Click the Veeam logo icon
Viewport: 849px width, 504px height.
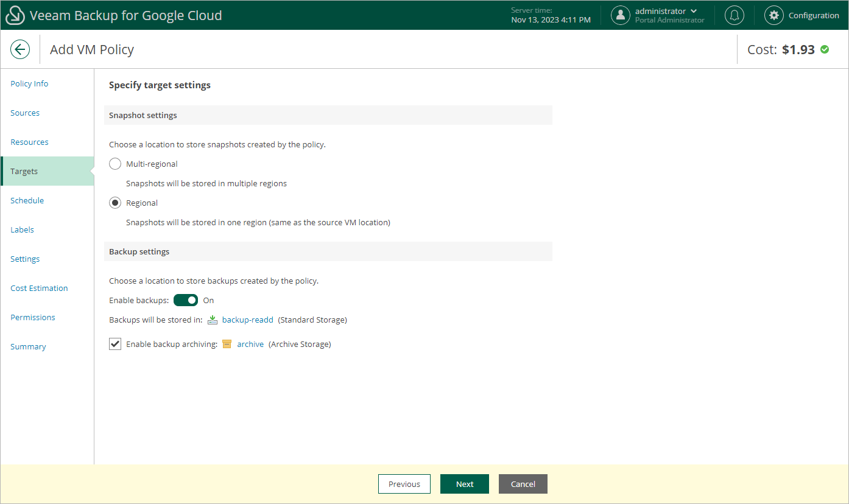click(15, 15)
